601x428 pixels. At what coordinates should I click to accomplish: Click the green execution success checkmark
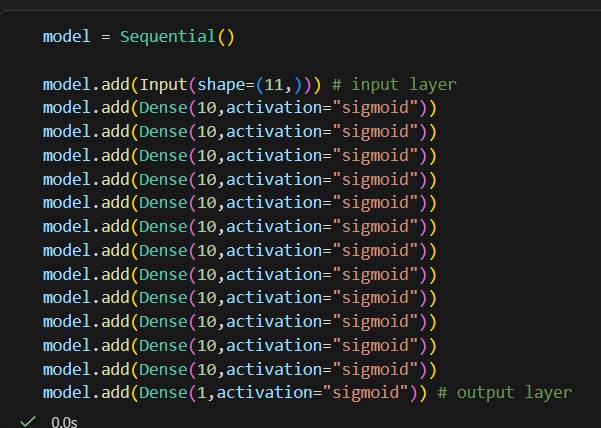(28, 421)
